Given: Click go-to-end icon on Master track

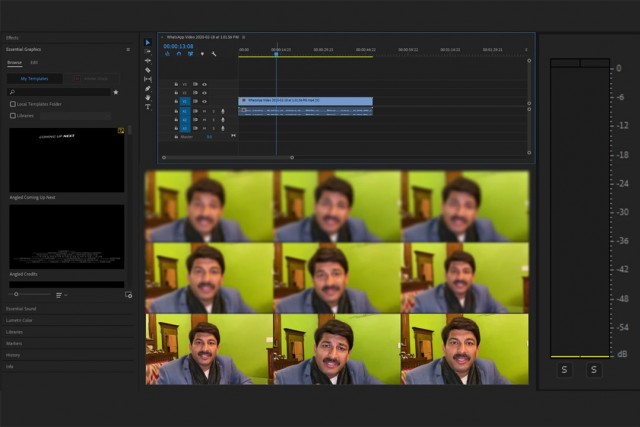Looking at the screenshot, I should coord(233,136).
